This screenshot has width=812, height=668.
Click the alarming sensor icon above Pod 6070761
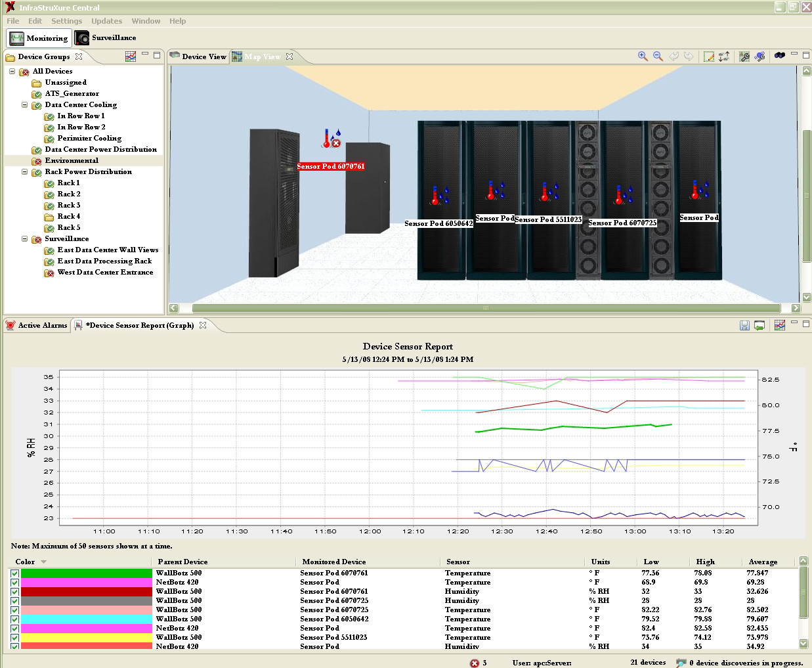[331, 139]
